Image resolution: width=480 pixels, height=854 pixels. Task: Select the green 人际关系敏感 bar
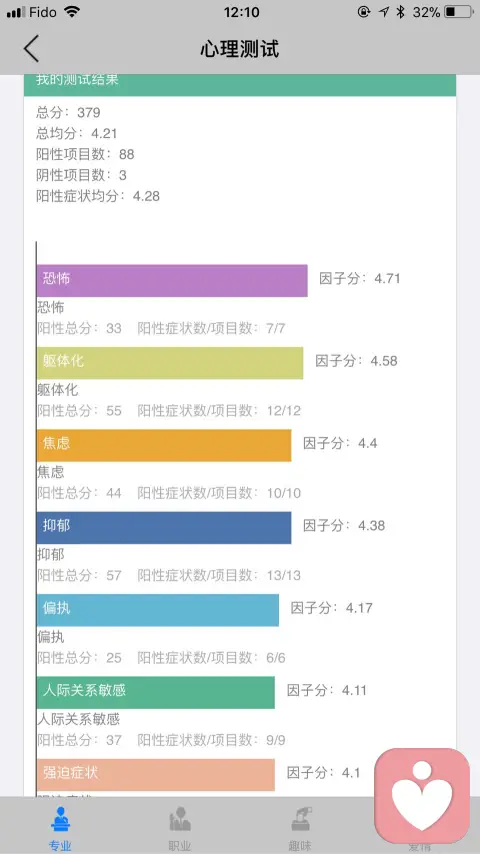[x=156, y=692]
